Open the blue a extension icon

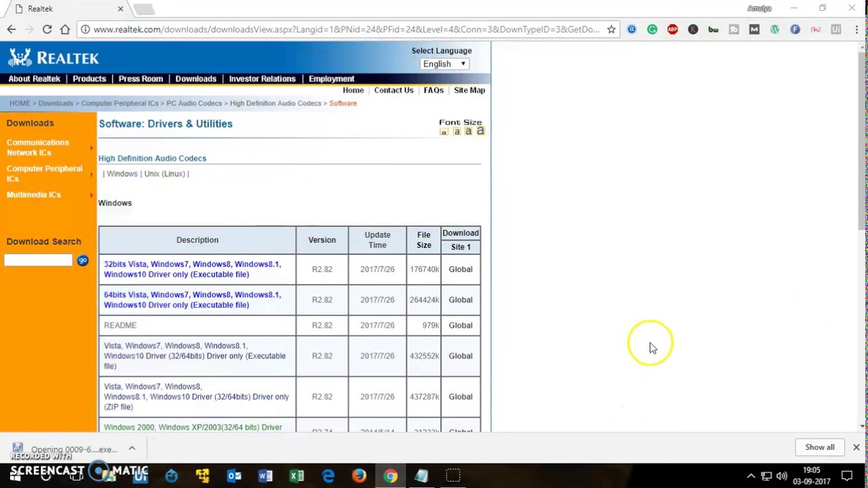(x=632, y=29)
